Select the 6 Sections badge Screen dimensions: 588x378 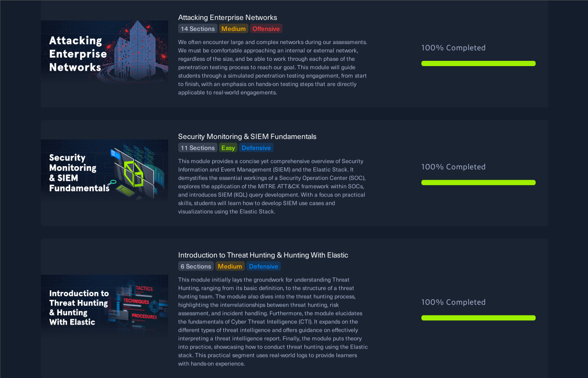pyautogui.click(x=196, y=266)
